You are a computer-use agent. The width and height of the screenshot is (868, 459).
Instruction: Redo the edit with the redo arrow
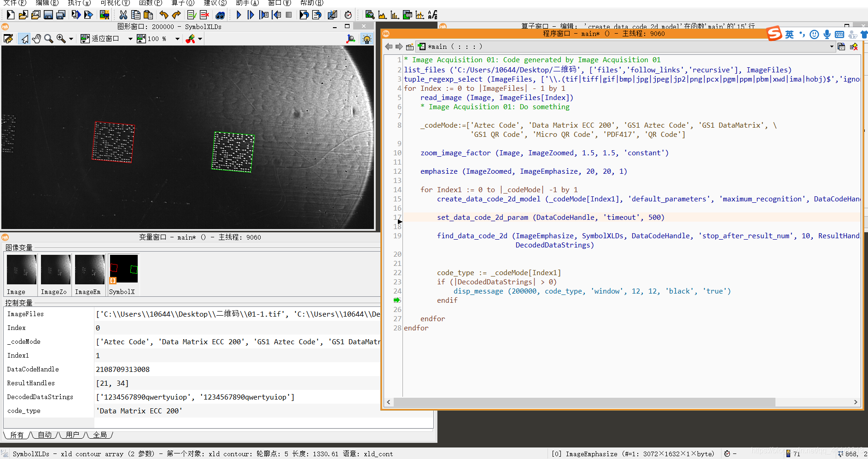click(x=176, y=15)
